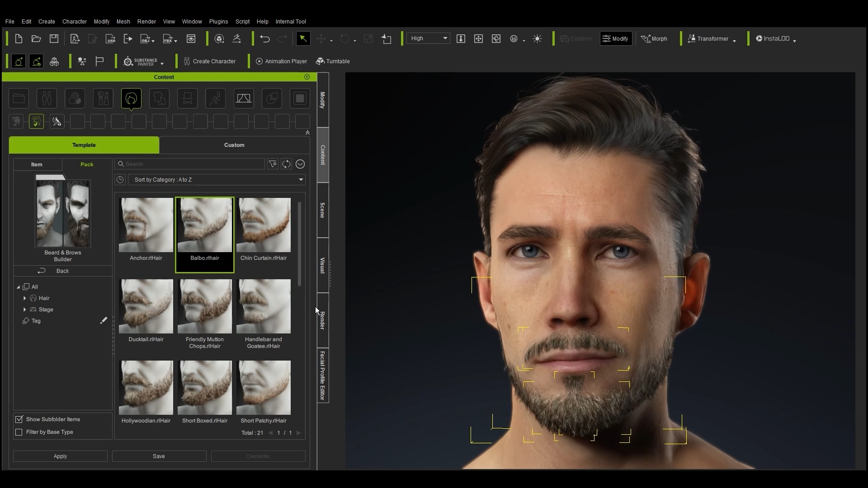Open the High quality dropdown
Screen dimensions: 868x488
[x=428, y=38]
